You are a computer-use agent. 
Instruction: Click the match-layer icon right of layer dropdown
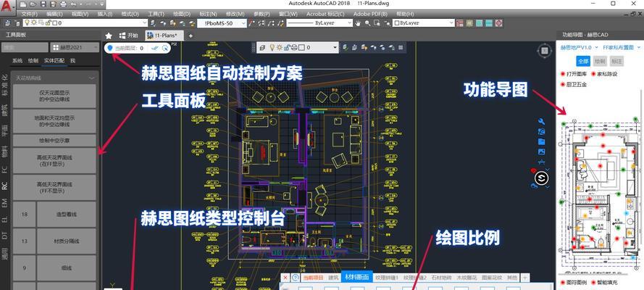[x=153, y=23]
